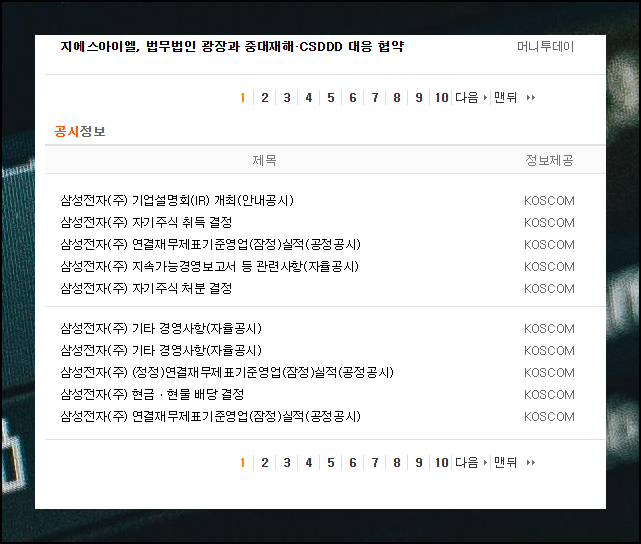
Task: Open (정정)연결재무제표기준영업(잠정)실적 disclosure
Action: [x=227, y=372]
